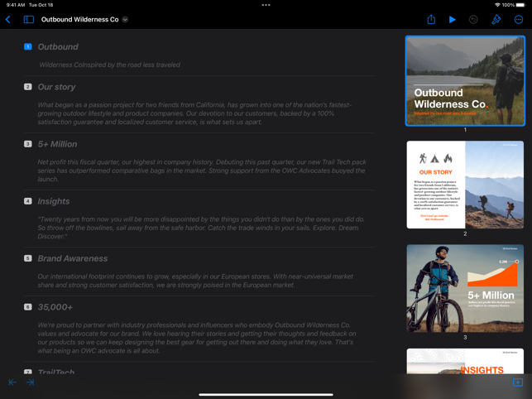The image size is (532, 399).
Task: Select the '5+ Million' slide 3 thumbnail
Action: [x=465, y=288]
